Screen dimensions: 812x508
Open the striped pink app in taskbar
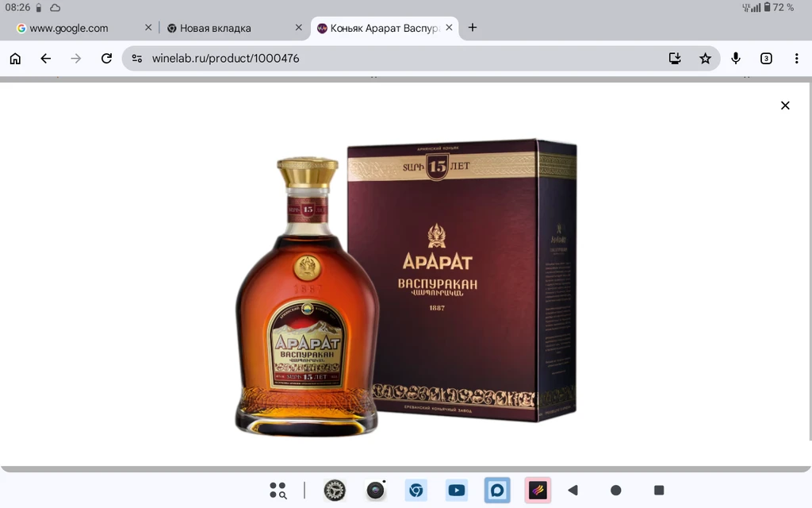(538, 491)
